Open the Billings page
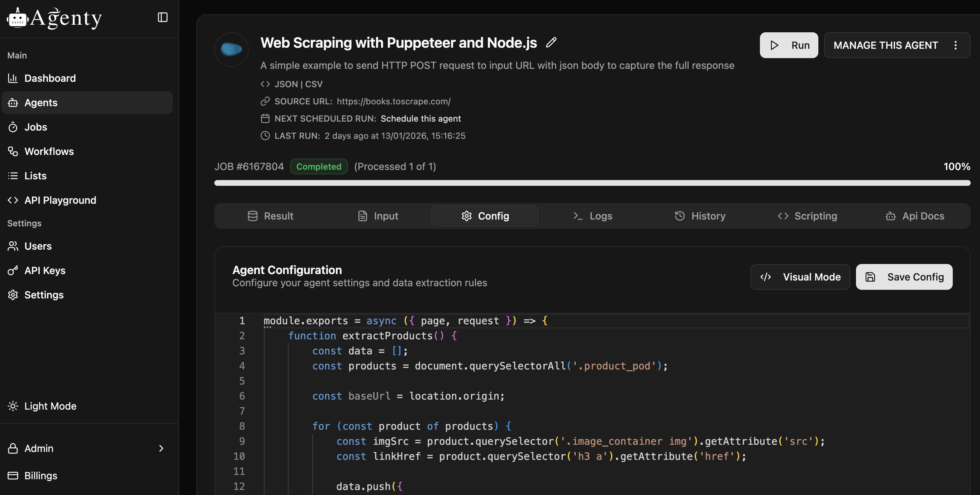This screenshot has width=980, height=495. tap(41, 476)
